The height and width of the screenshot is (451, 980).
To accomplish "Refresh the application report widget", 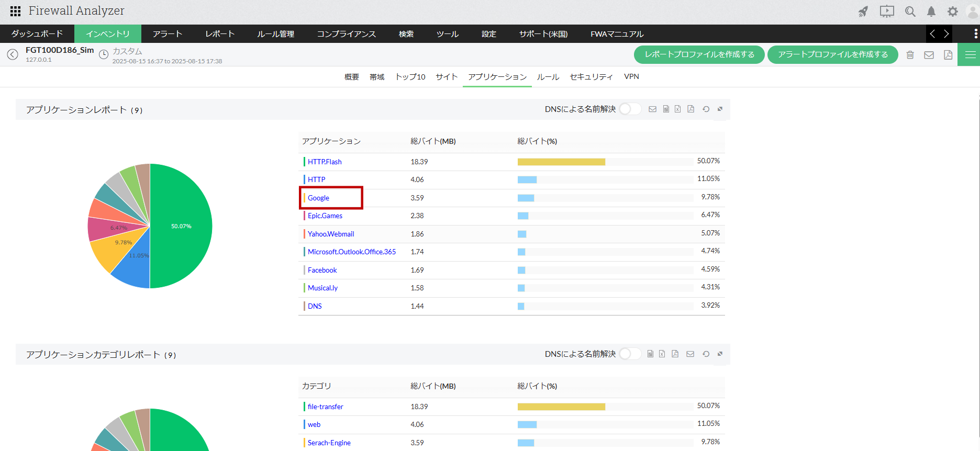I will pos(706,109).
